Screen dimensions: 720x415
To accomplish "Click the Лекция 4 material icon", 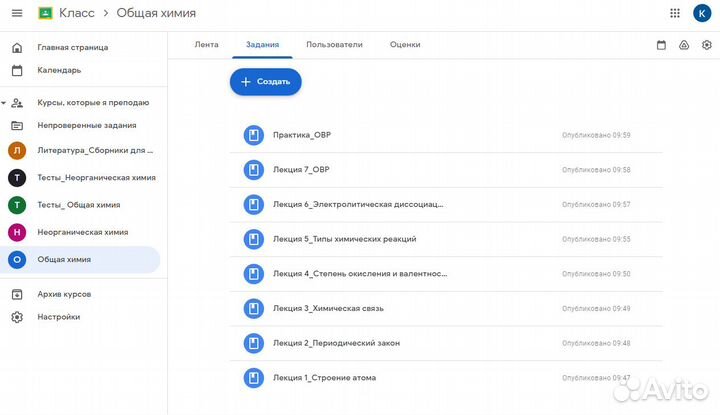I will coord(253,274).
